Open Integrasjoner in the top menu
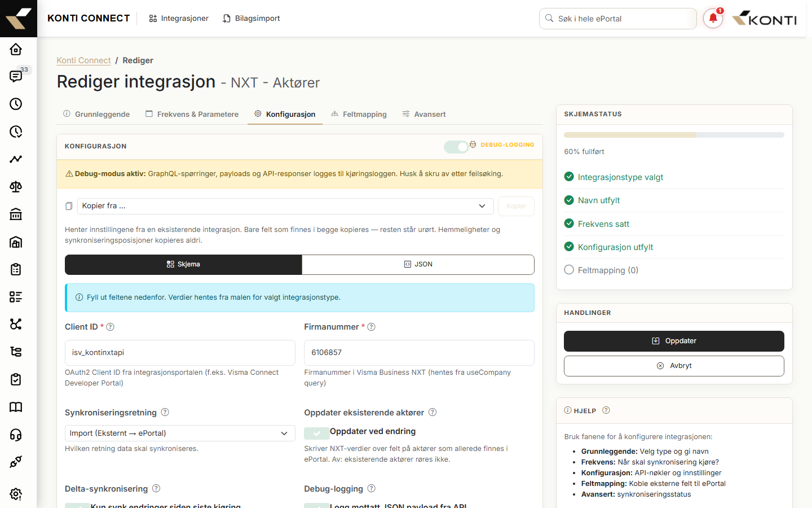812x508 pixels. [179, 19]
